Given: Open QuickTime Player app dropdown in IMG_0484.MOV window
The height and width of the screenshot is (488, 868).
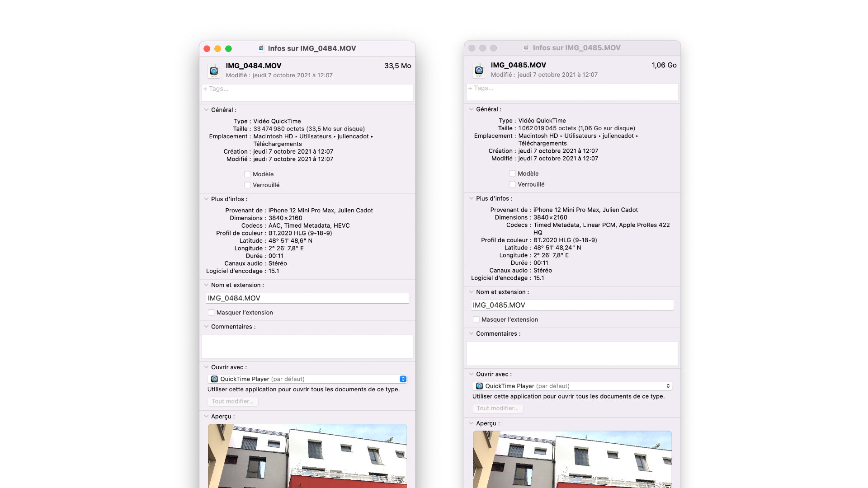Looking at the screenshot, I should 307,379.
